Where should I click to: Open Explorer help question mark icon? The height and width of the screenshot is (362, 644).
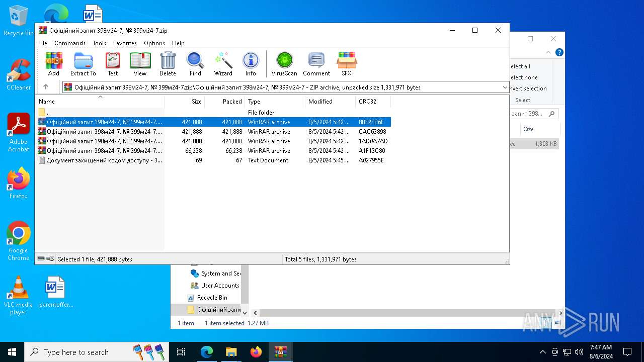(559, 52)
